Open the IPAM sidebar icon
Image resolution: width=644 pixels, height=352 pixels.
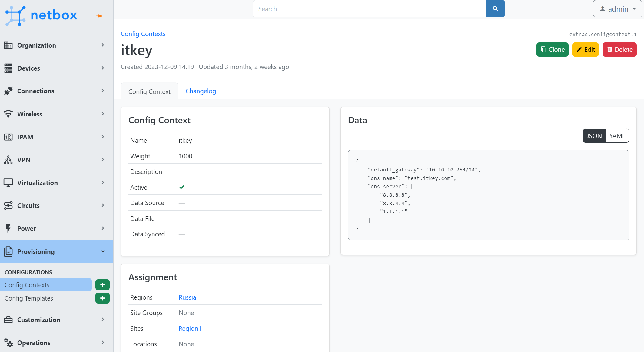click(8, 137)
